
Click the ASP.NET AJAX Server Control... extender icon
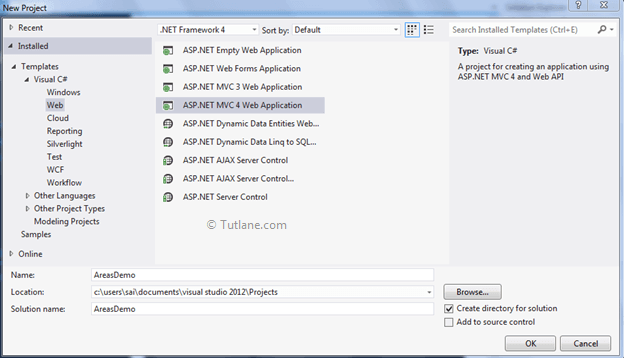coord(168,179)
